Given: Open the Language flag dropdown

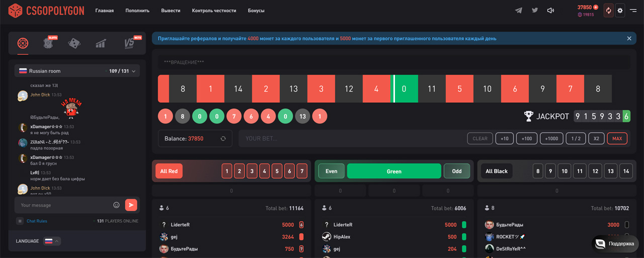Looking at the screenshot, I should click(x=52, y=241).
